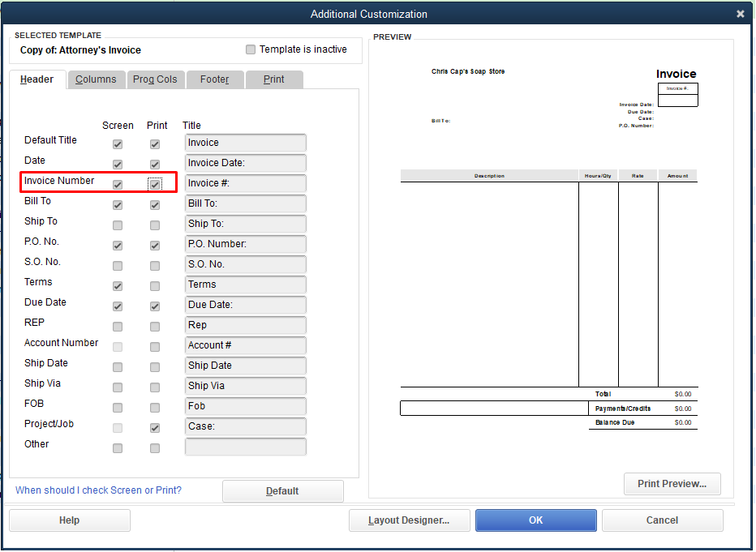Uncheck Screen for Bill To
This screenshot has height=552, width=756.
[117, 205]
